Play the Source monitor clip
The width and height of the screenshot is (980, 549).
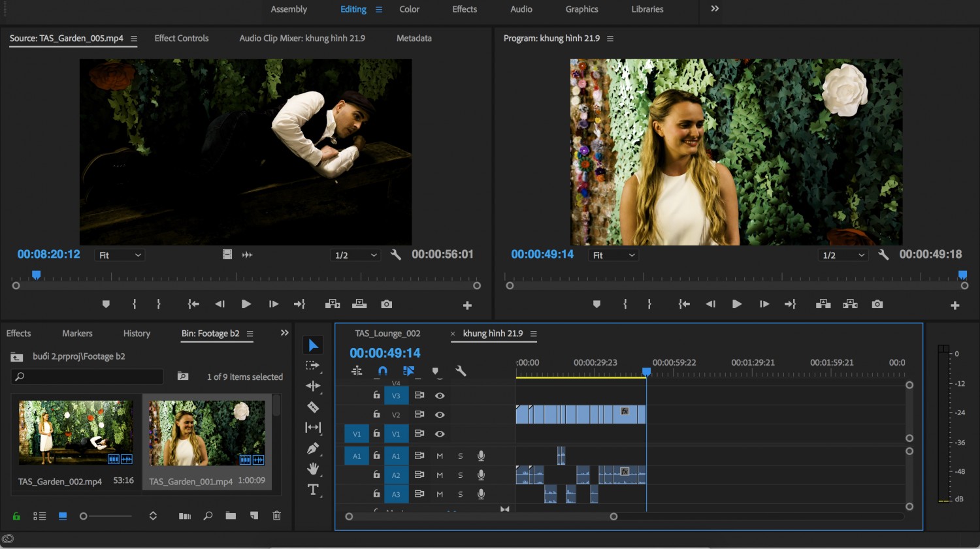(x=246, y=304)
